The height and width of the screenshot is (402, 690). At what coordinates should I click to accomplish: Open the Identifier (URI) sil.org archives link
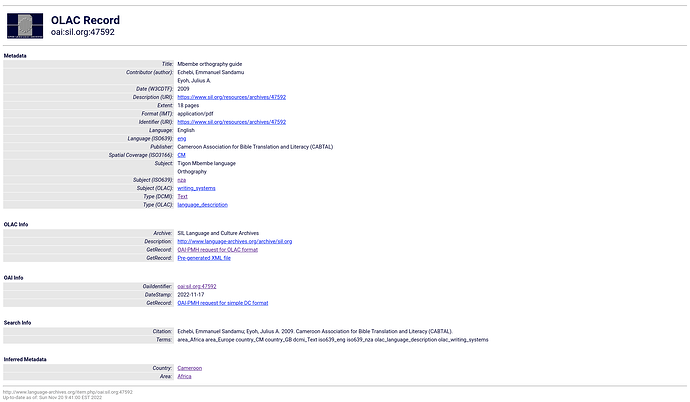pos(231,122)
